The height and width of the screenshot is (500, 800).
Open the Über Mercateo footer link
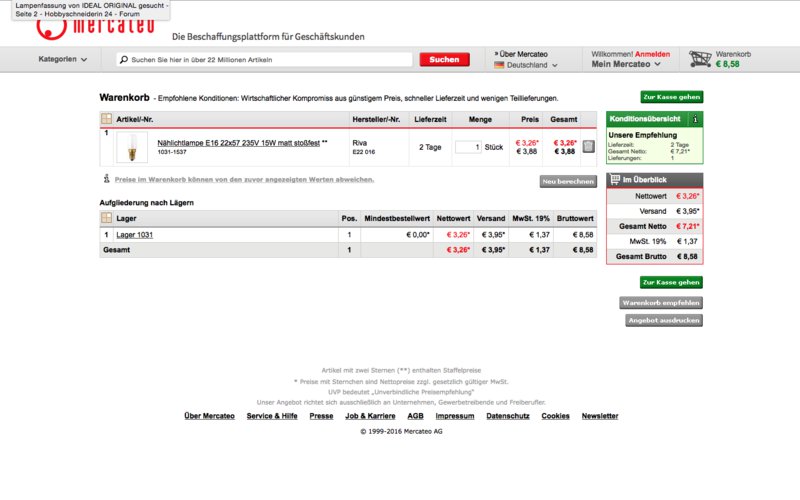tap(210, 416)
